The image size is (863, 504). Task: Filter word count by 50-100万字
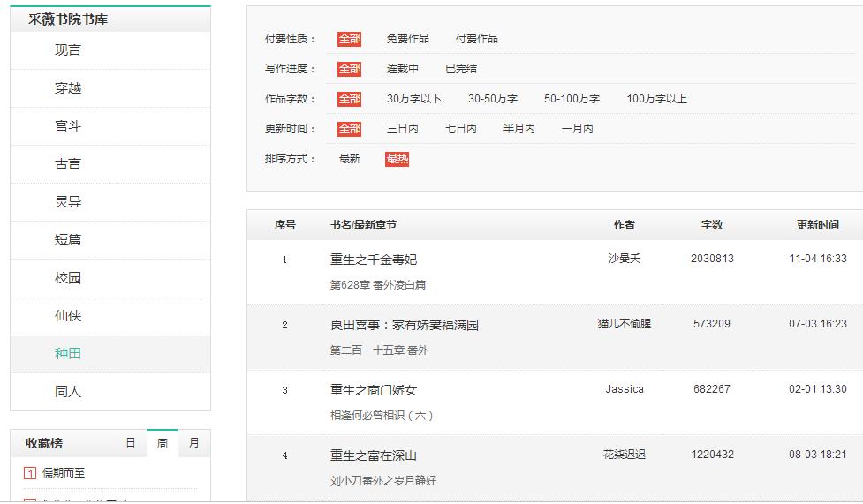(572, 99)
